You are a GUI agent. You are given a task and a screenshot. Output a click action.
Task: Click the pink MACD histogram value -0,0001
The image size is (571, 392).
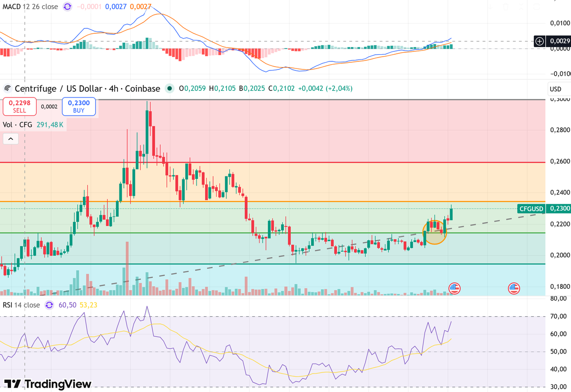(89, 7)
